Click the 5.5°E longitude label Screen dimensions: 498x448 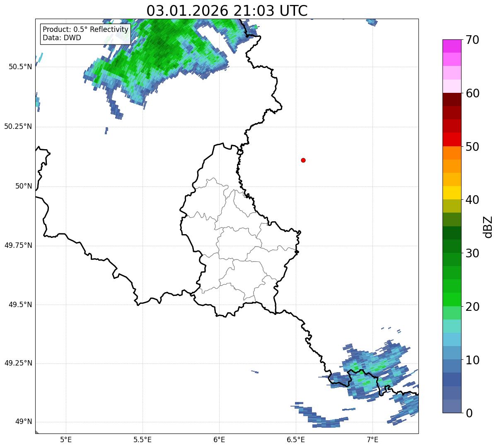click(143, 440)
